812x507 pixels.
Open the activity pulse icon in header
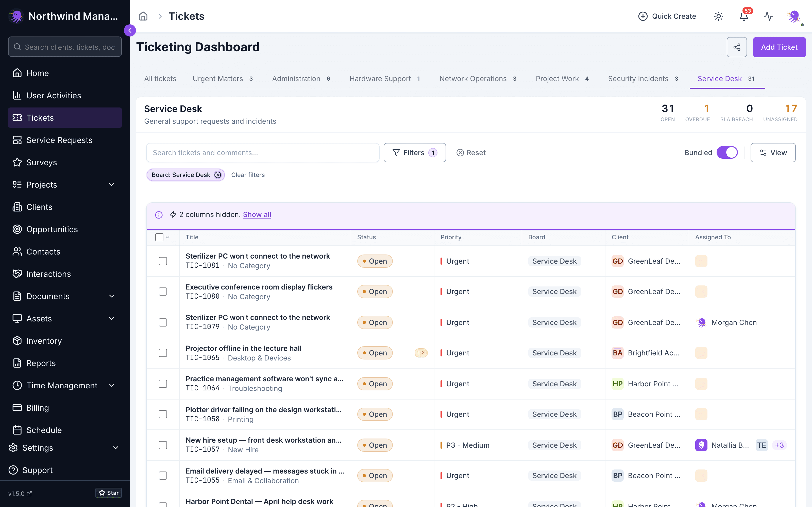click(x=768, y=16)
